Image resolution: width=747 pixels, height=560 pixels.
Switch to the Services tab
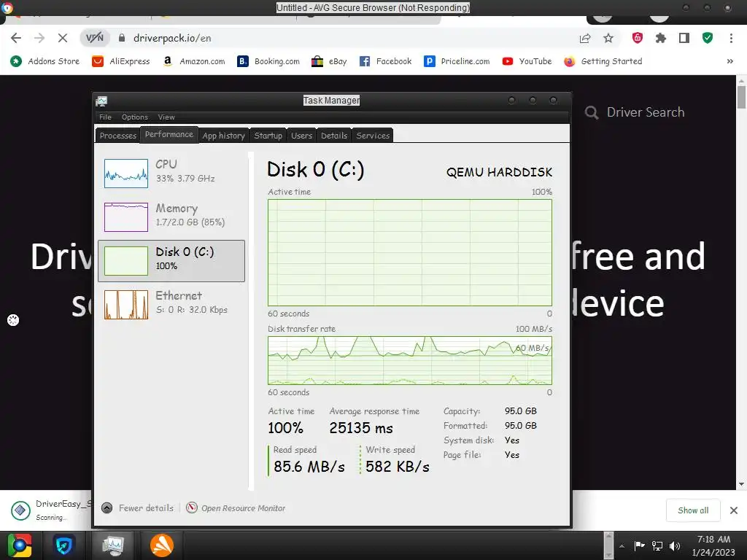373,136
